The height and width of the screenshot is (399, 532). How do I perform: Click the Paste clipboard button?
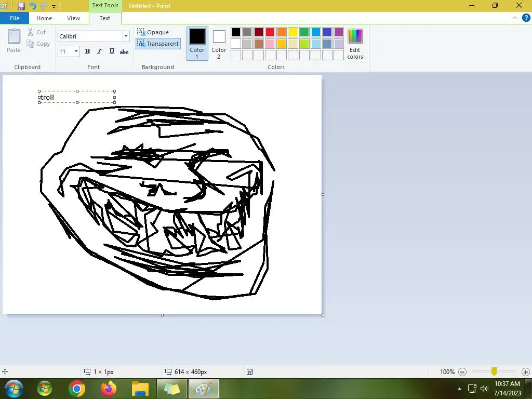(x=14, y=41)
